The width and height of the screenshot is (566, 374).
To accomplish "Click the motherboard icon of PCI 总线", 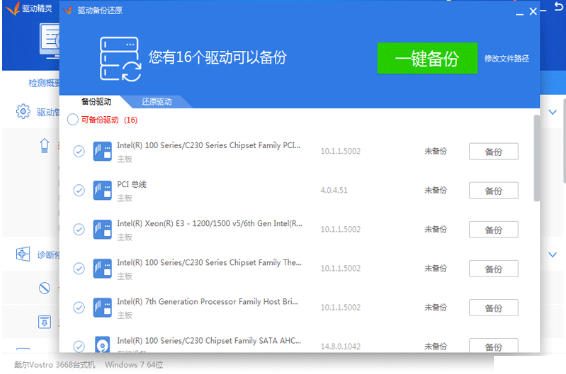I will tap(103, 190).
